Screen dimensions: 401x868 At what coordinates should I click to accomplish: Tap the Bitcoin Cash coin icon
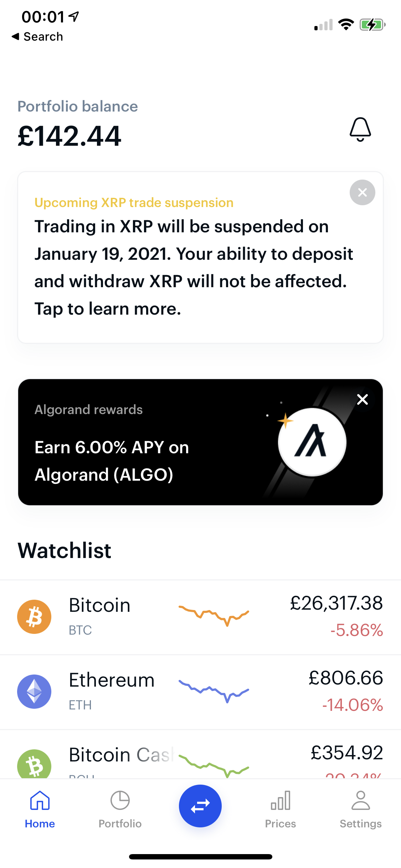34,764
